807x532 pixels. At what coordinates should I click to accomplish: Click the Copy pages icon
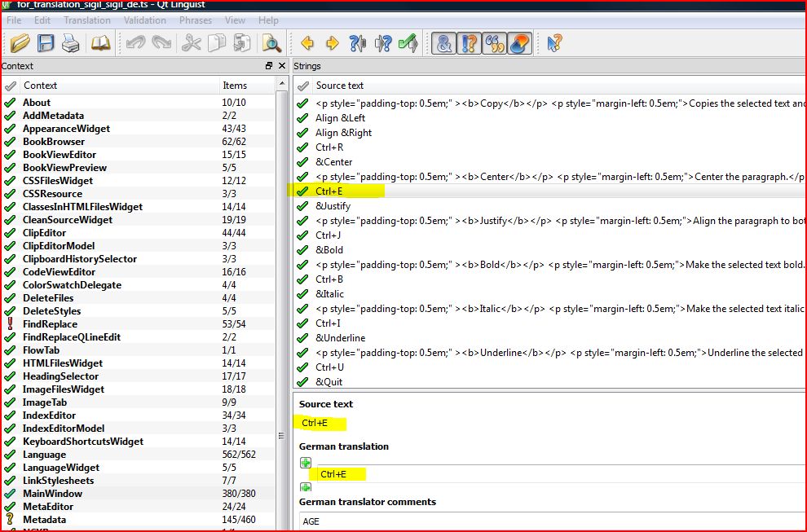tap(216, 43)
